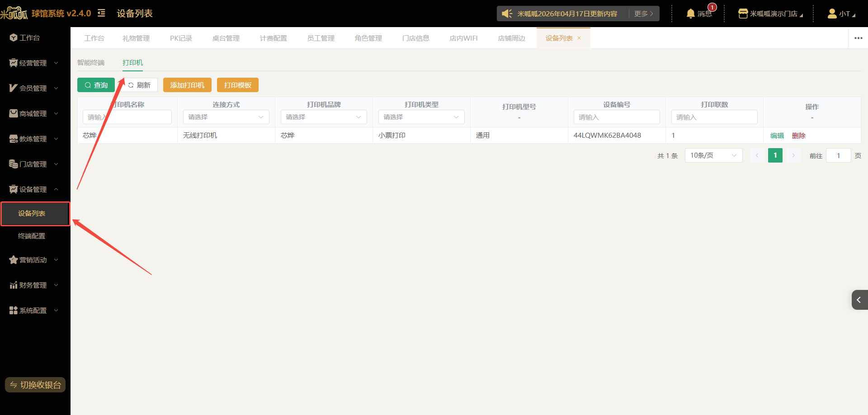868x415 pixels.
Task: Click the page jump number field
Action: pos(838,155)
